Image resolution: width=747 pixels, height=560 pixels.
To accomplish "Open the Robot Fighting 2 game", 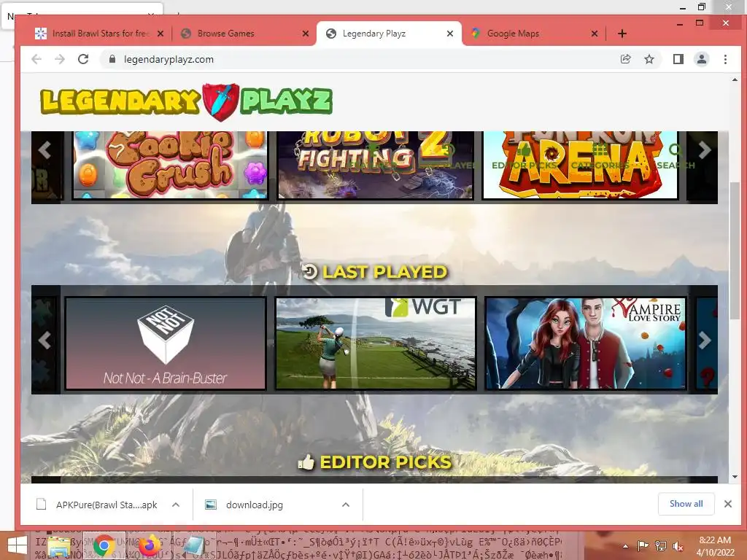I will coord(376,165).
